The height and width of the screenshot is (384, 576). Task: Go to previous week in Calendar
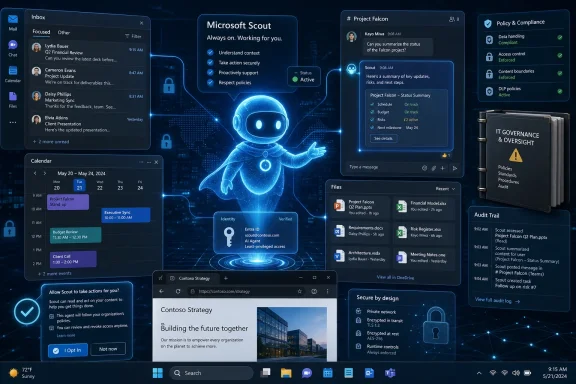pyautogui.click(x=35, y=173)
